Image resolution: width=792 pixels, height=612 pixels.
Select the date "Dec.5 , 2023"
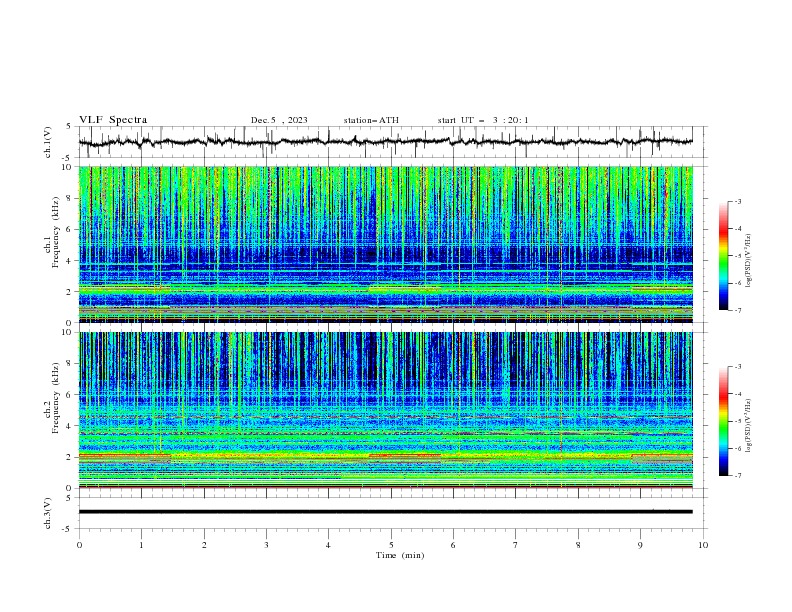point(279,120)
